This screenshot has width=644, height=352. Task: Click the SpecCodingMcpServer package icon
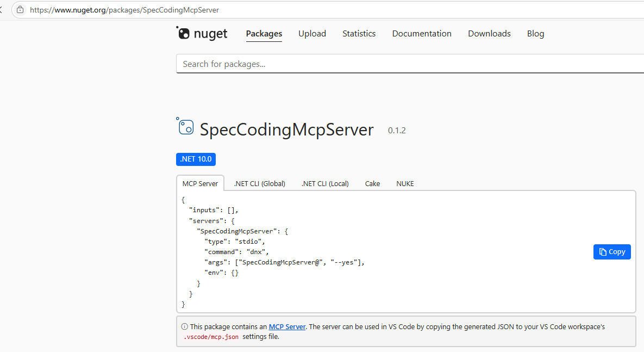pos(185,127)
